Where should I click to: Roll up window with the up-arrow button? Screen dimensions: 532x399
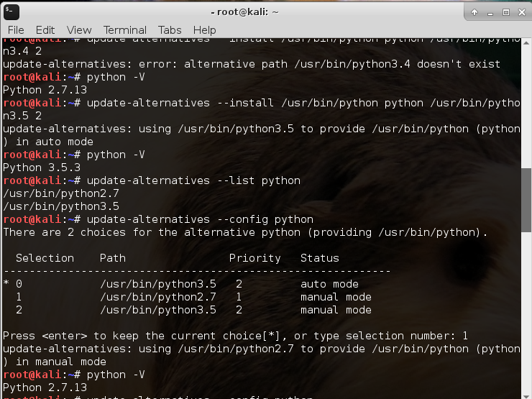click(474, 12)
